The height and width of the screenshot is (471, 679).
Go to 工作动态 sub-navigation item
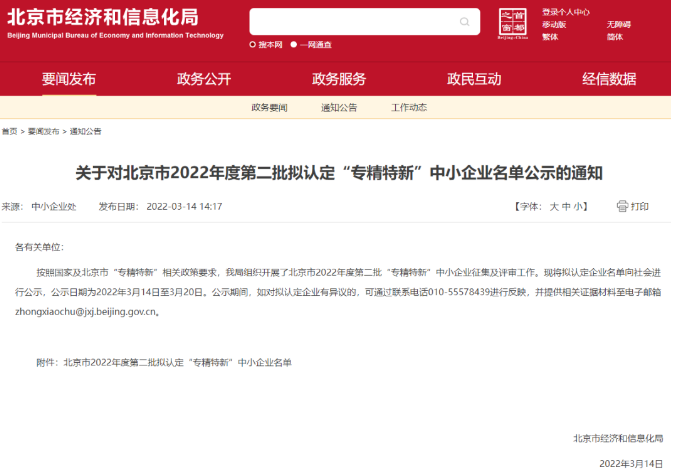409,107
